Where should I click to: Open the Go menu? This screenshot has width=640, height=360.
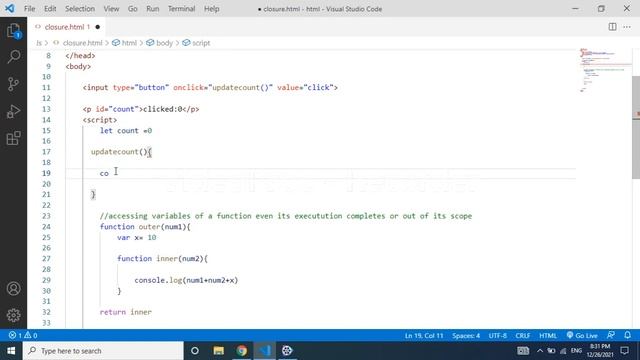point(133,9)
